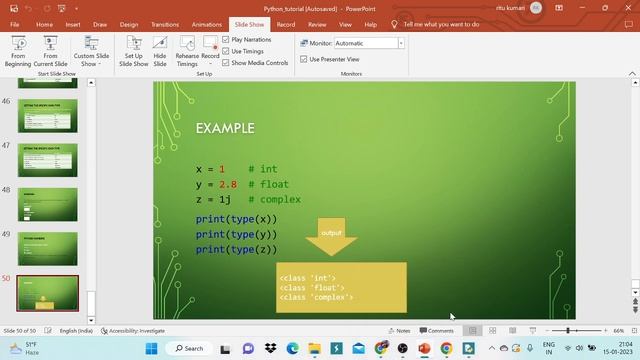Screen dimensions: 640x360
Task: Click the slide panel scroll down arrow
Action: (x=91, y=320)
